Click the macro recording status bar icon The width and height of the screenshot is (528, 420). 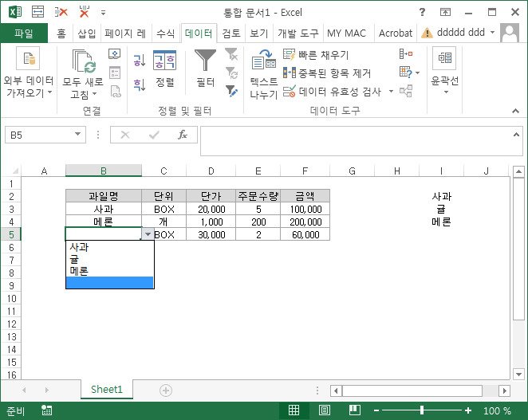coord(46,410)
